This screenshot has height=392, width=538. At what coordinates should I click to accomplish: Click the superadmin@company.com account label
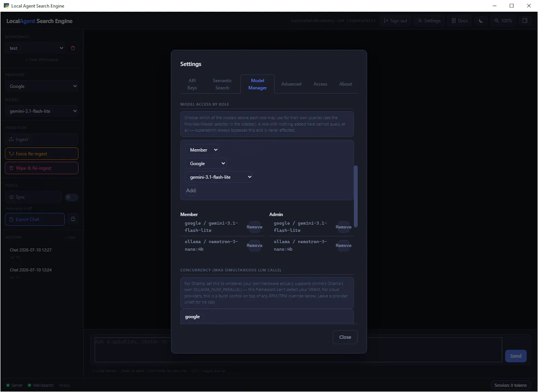click(x=333, y=21)
